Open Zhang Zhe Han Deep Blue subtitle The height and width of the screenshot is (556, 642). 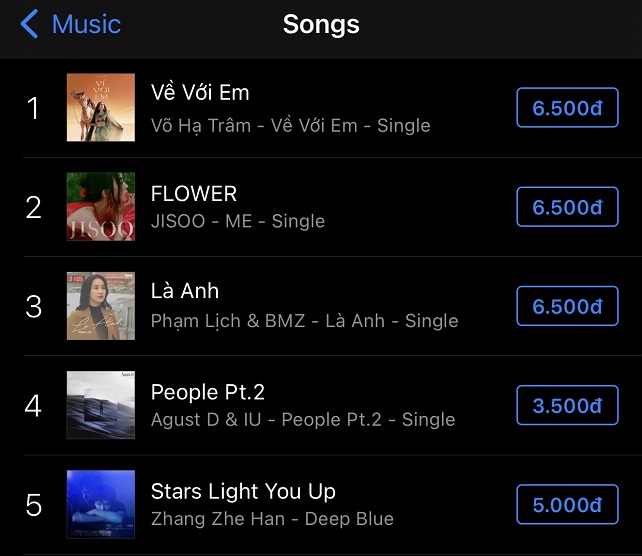(272, 519)
